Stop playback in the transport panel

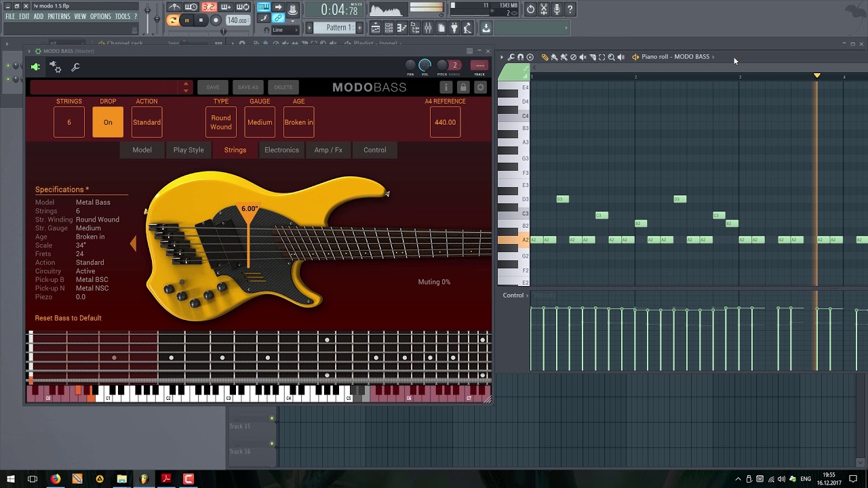tap(201, 20)
